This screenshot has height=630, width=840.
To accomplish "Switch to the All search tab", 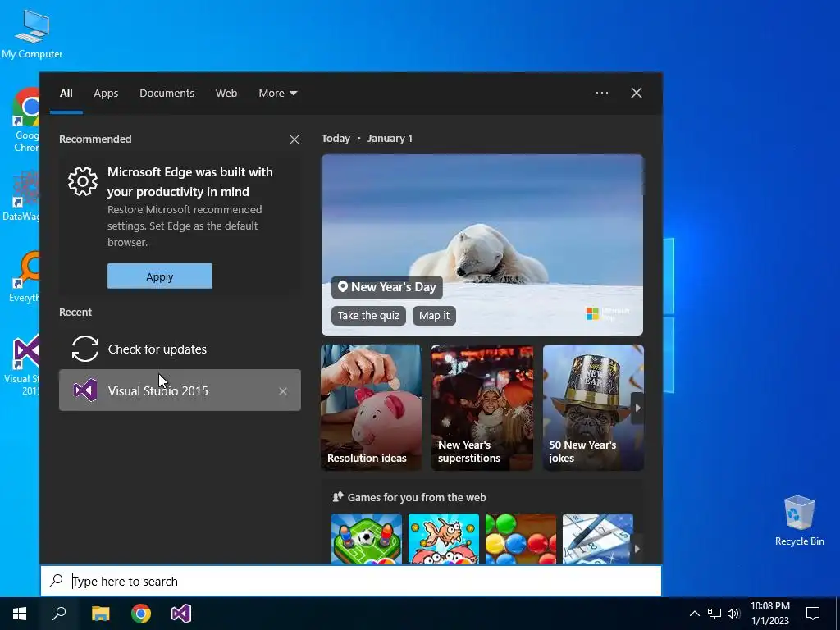I will [x=66, y=94].
